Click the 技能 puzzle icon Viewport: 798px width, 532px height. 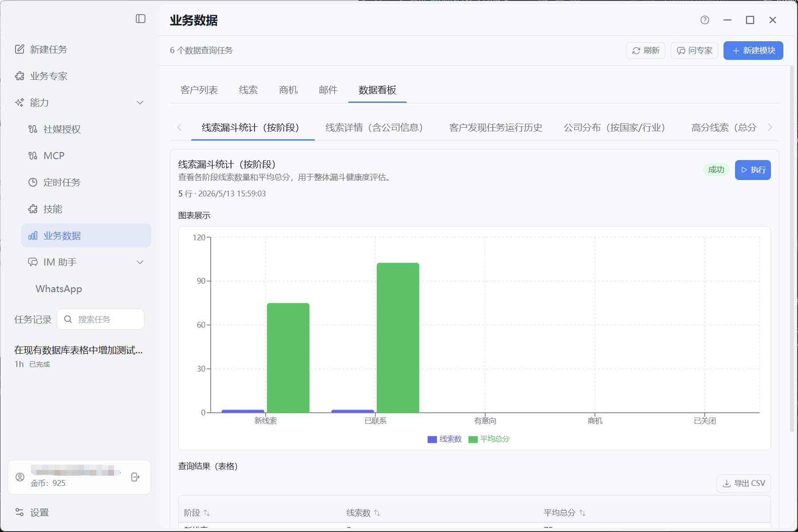pyautogui.click(x=33, y=209)
